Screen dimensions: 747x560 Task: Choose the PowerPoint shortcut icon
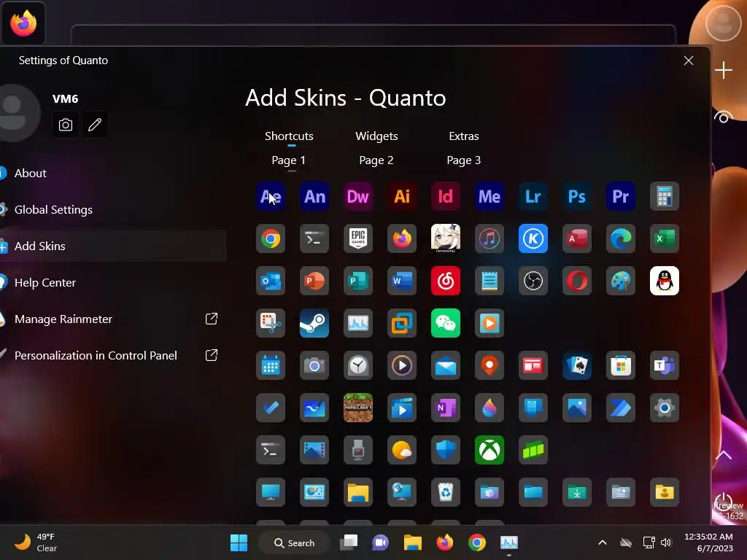[x=314, y=281]
